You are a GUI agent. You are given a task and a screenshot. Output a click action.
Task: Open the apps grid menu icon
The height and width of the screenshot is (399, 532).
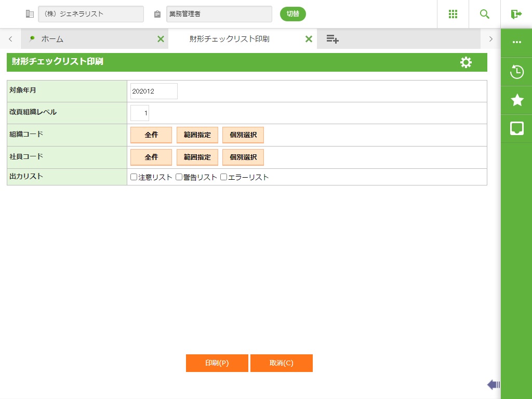[x=453, y=14]
